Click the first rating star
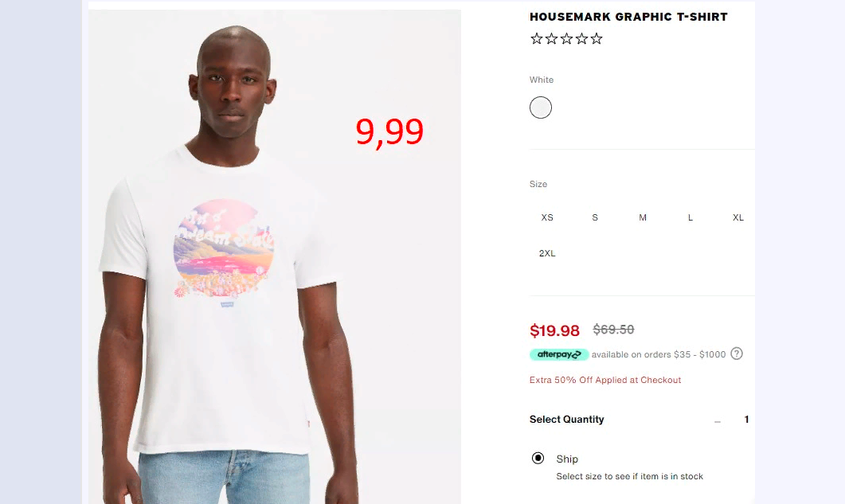 536,39
